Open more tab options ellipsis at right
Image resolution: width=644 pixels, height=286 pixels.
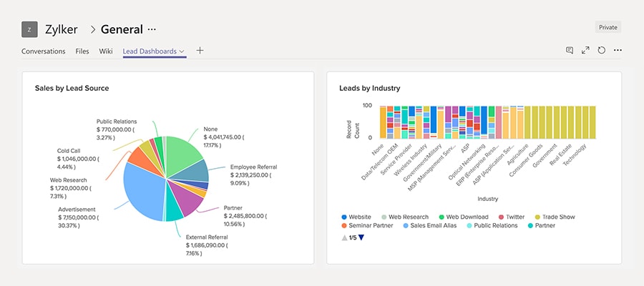click(618, 51)
